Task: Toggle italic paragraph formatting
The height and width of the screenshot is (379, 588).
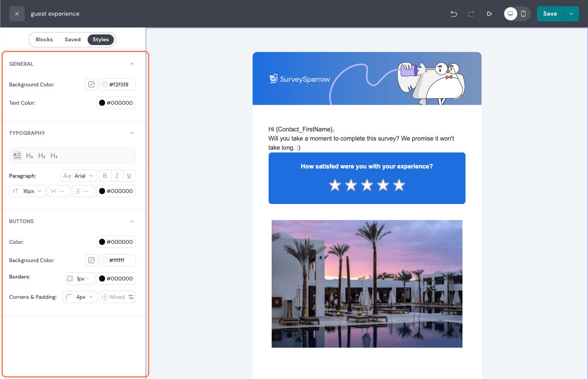Action: 117,176
